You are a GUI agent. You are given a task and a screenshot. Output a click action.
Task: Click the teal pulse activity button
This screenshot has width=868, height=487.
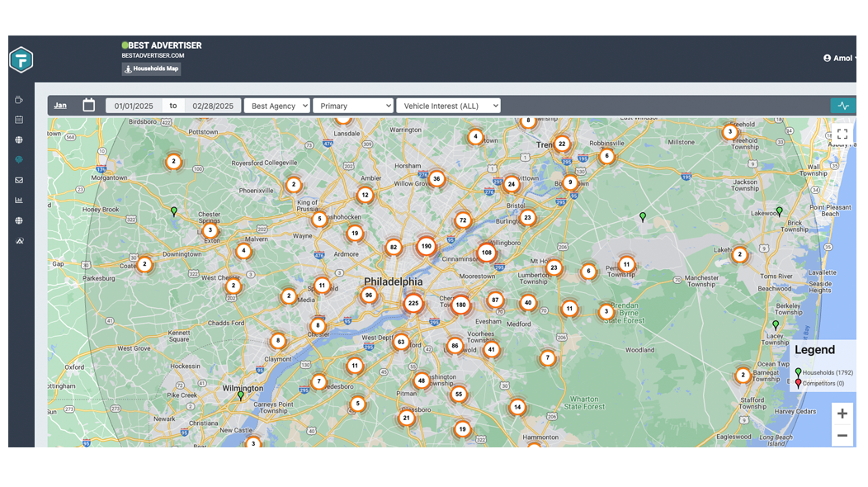843,106
